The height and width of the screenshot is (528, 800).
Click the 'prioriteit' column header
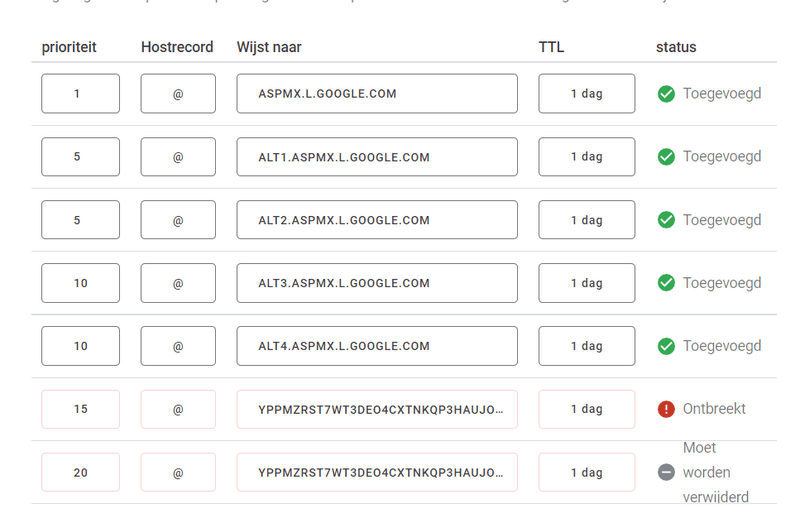coord(69,47)
